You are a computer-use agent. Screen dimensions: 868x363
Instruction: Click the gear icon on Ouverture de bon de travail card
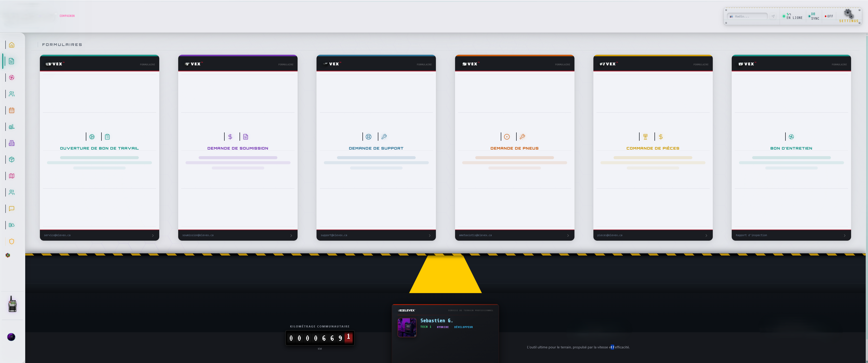coord(92,137)
